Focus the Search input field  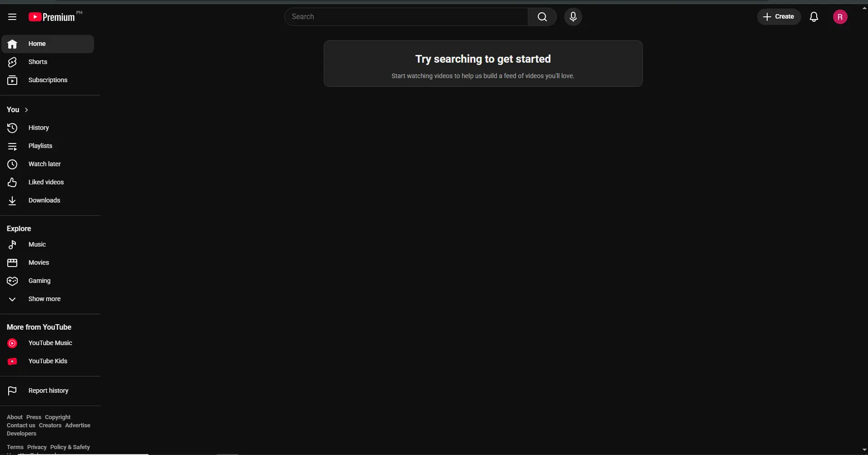[407, 17]
